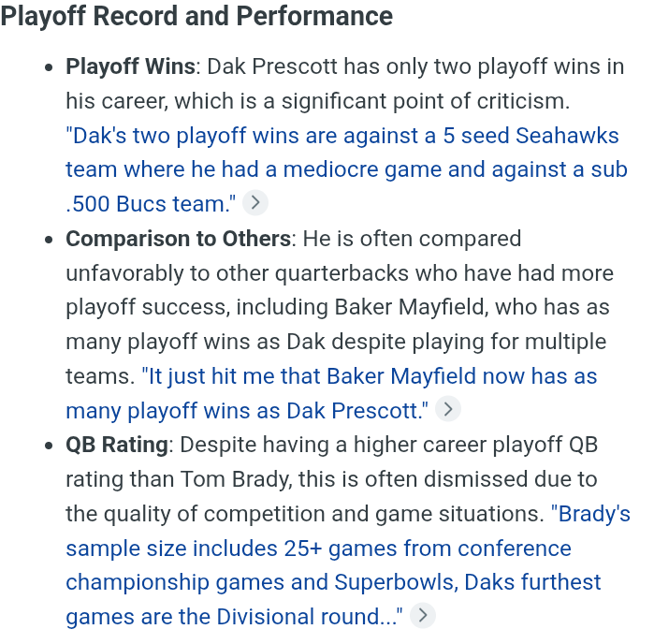Open the "It just hit me" quote link

pyautogui.click(x=331, y=393)
